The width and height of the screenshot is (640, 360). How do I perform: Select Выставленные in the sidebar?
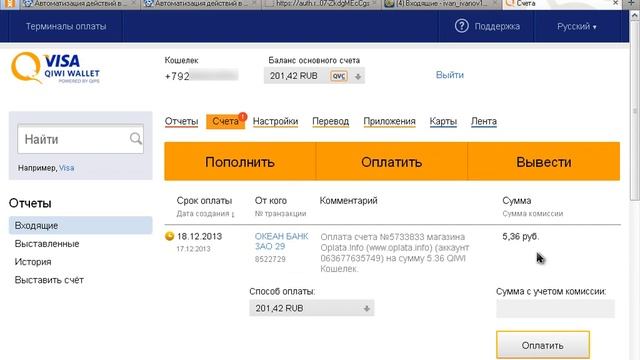pos(47,244)
